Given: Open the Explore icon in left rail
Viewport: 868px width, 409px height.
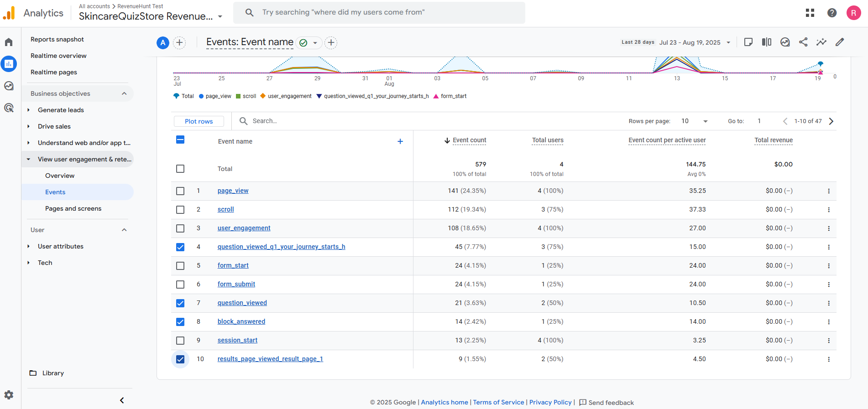Looking at the screenshot, I should point(9,86).
